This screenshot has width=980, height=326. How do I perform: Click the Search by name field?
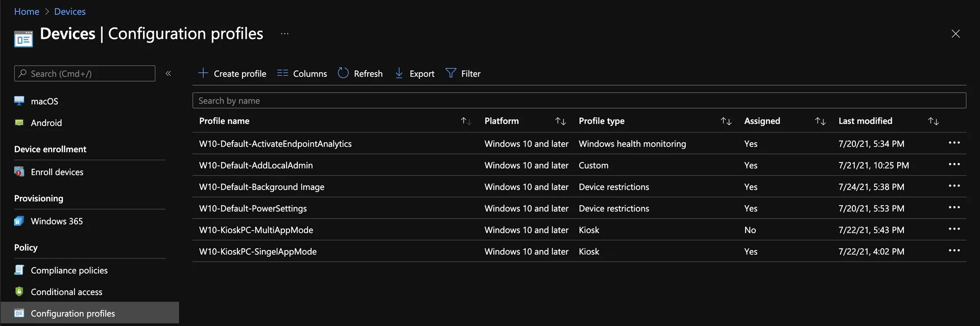pos(579,100)
